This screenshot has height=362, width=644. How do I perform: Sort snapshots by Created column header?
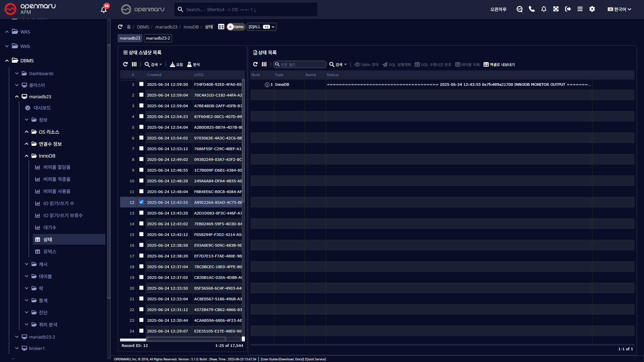tap(154, 75)
